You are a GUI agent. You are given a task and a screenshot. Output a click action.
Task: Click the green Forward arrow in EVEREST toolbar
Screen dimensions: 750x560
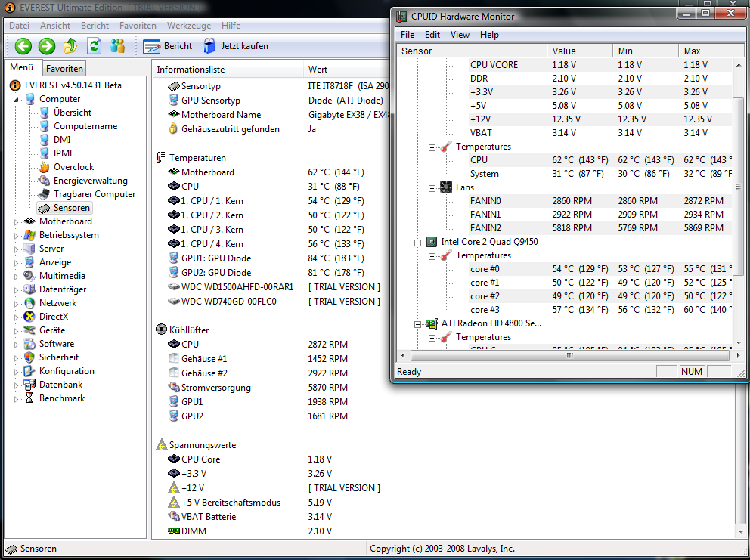(x=46, y=46)
